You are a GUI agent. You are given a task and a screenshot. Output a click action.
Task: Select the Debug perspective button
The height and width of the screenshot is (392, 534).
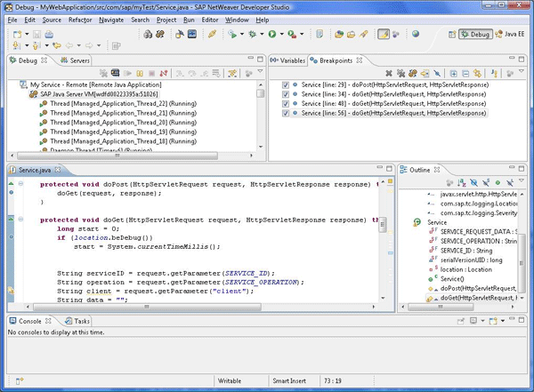[475, 35]
